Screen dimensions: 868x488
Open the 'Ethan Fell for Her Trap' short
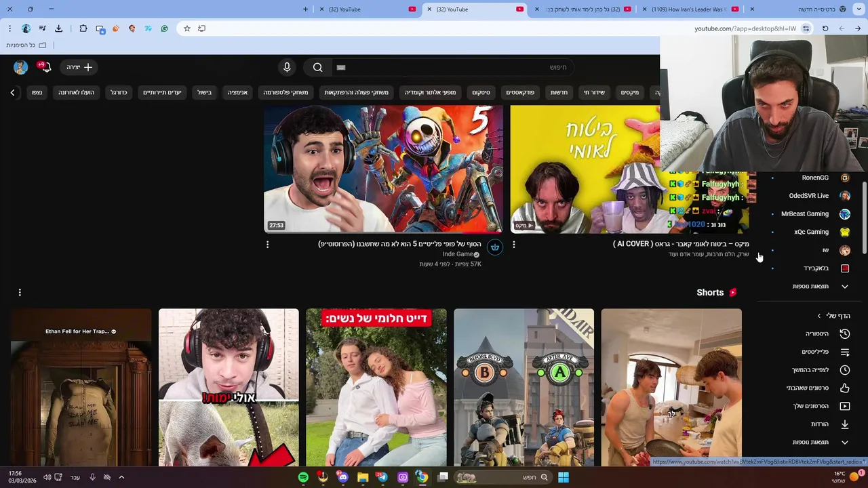pos(81,388)
